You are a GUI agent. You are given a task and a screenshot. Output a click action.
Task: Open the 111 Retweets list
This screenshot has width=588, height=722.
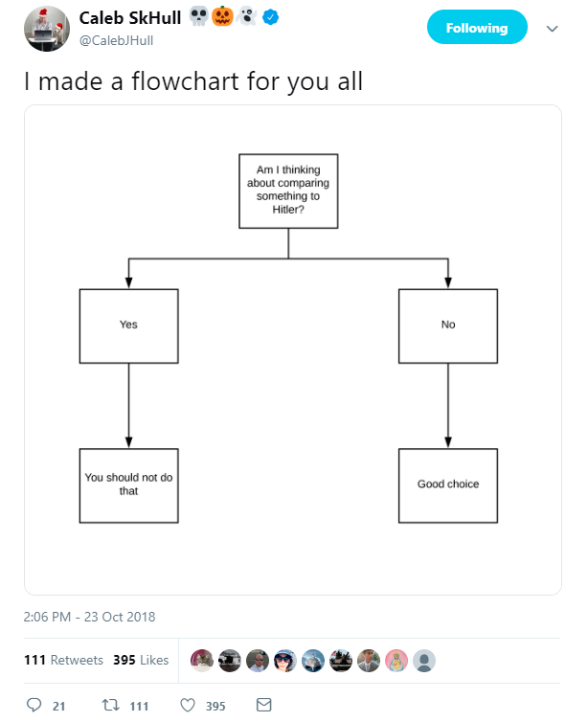pos(63,660)
